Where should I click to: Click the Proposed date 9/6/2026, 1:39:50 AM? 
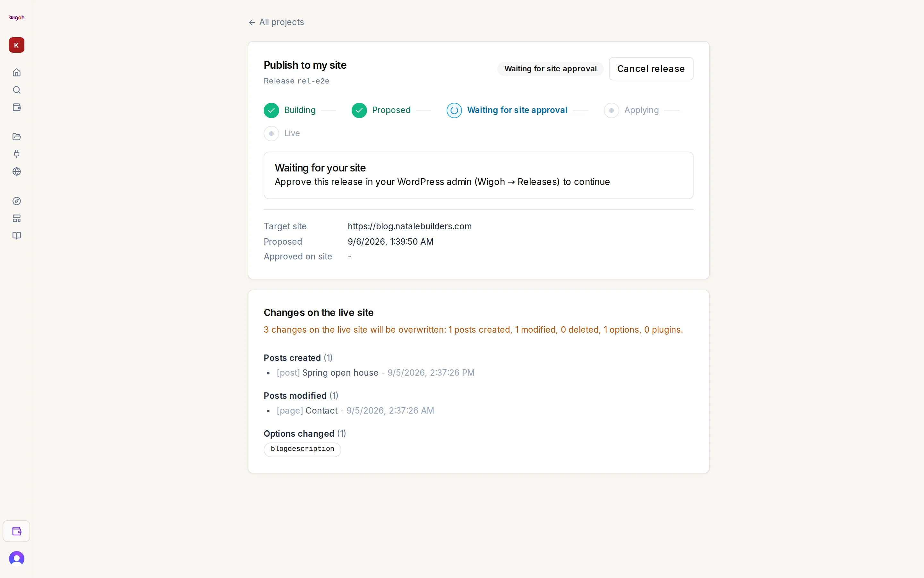390,241
